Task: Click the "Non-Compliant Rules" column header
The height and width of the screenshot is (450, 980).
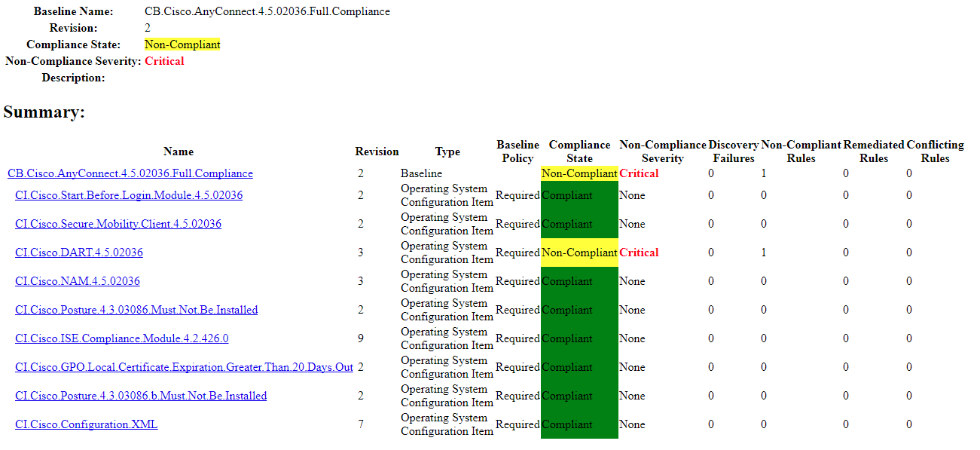Action: (x=801, y=152)
